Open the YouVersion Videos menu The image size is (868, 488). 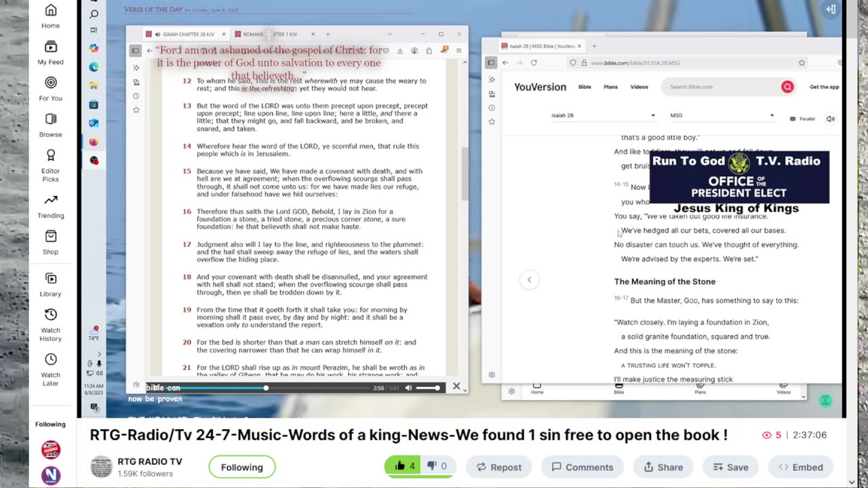click(x=639, y=87)
